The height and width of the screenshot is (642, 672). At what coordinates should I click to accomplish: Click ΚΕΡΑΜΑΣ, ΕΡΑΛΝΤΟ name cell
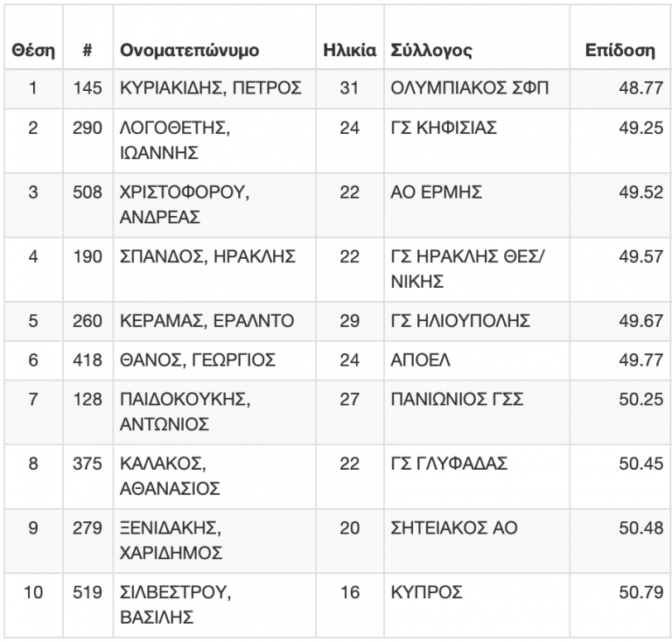(206, 321)
